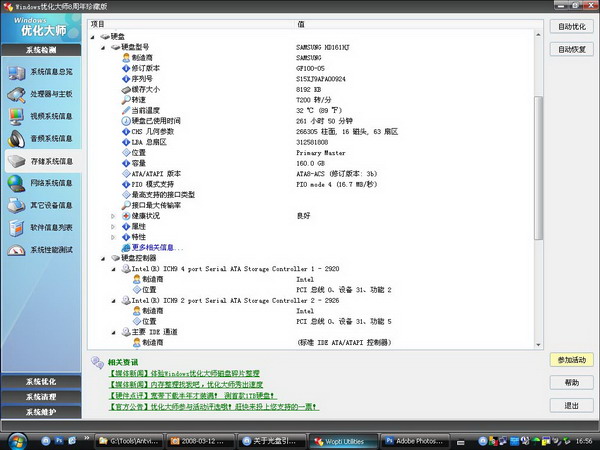The image size is (600, 450).
Task: Click the Windows Start orb
Action: coord(17,440)
